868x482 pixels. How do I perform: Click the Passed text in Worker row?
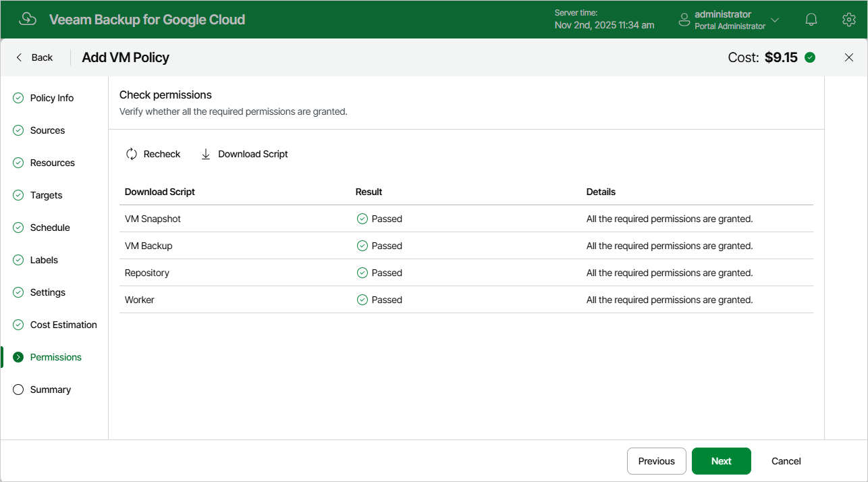pyautogui.click(x=387, y=300)
